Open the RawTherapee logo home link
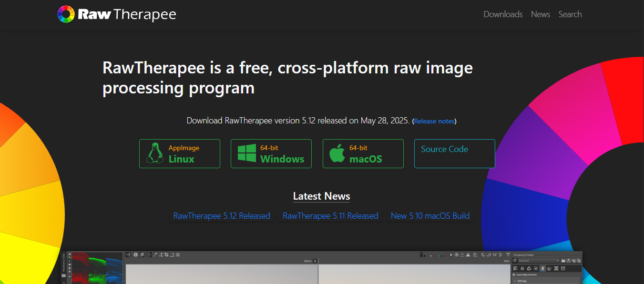 point(117,14)
